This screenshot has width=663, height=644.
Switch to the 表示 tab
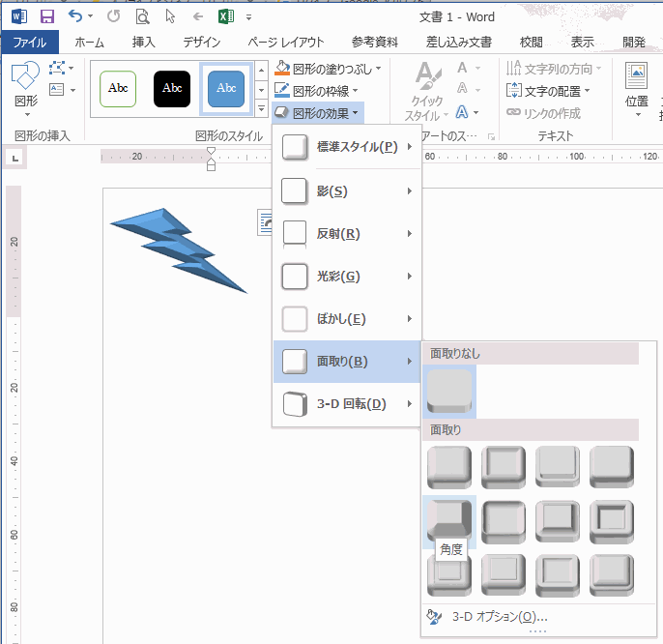pos(582,42)
